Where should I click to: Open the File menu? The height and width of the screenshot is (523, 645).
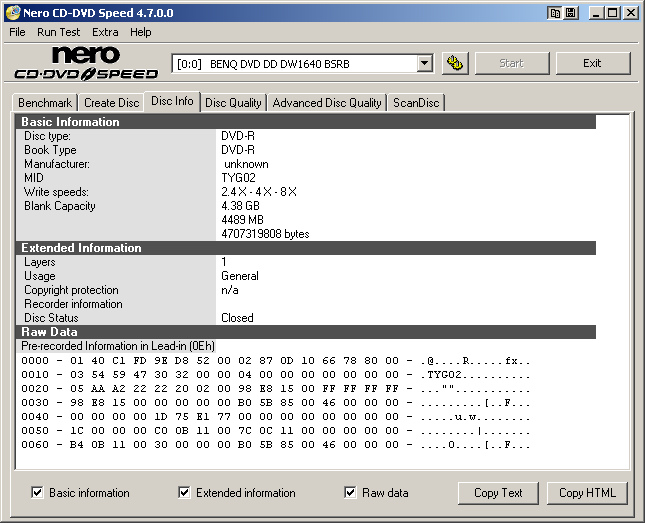tap(17, 32)
